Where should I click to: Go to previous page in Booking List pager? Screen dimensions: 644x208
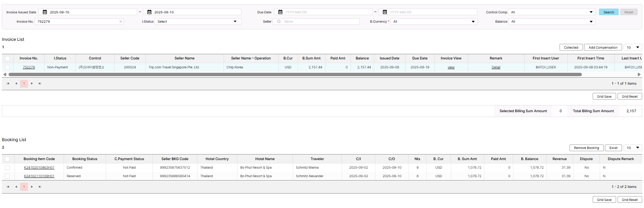click(x=16, y=187)
